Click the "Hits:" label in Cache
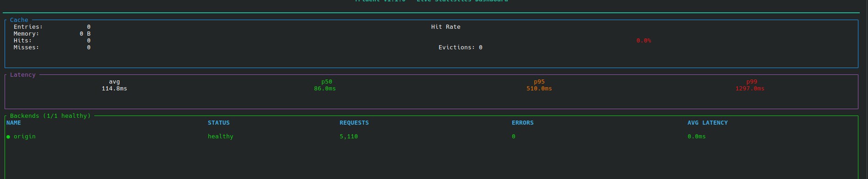Image resolution: width=868 pixels, height=179 pixels. 23,41
